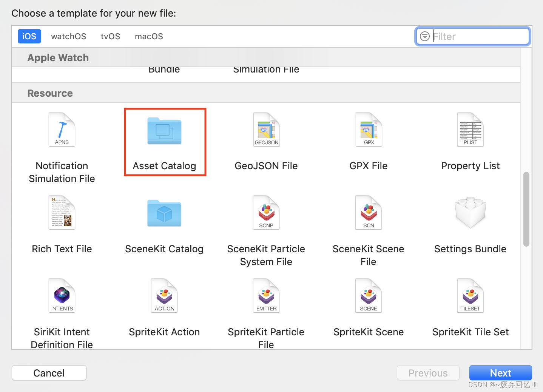This screenshot has height=392, width=543.
Task: Pick the GPX File template icon
Action: click(x=369, y=130)
